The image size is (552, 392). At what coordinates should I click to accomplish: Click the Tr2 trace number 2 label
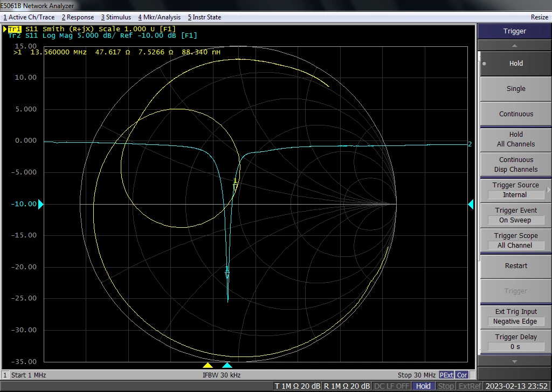point(470,144)
